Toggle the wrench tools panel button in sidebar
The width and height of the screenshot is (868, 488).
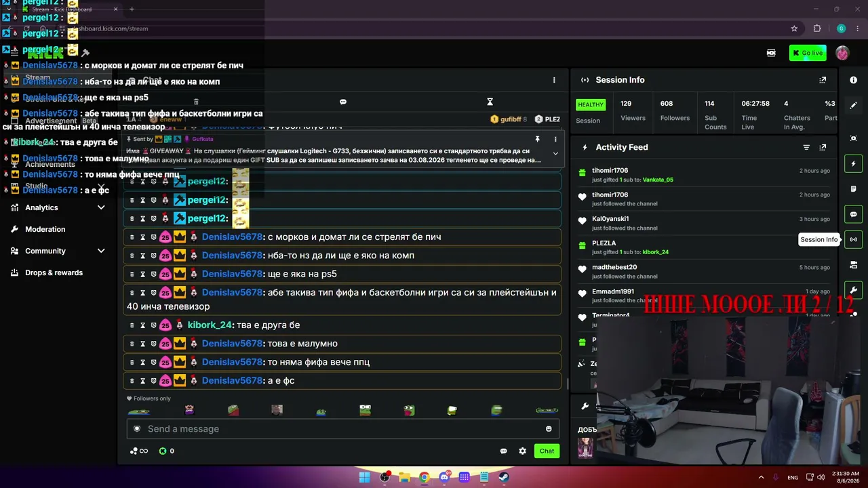pyautogui.click(x=853, y=290)
